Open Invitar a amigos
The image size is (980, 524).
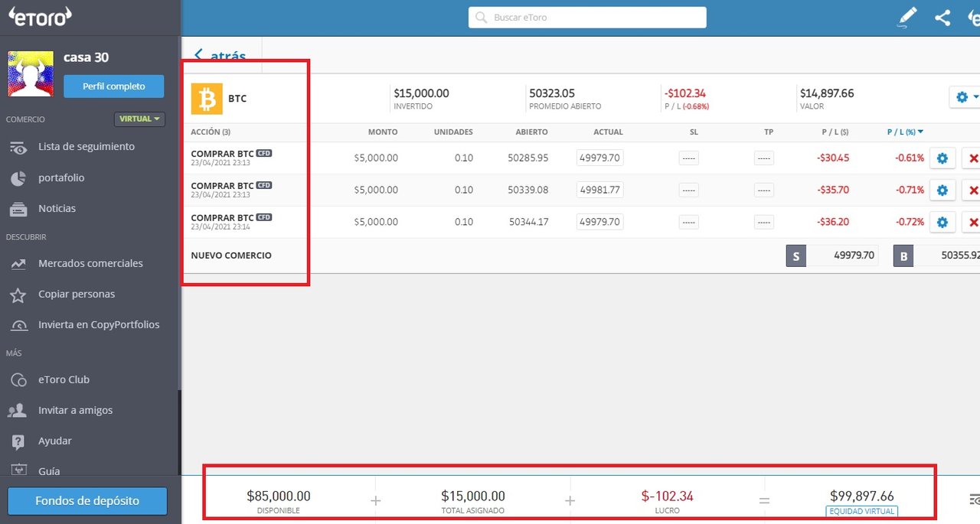[75, 410]
